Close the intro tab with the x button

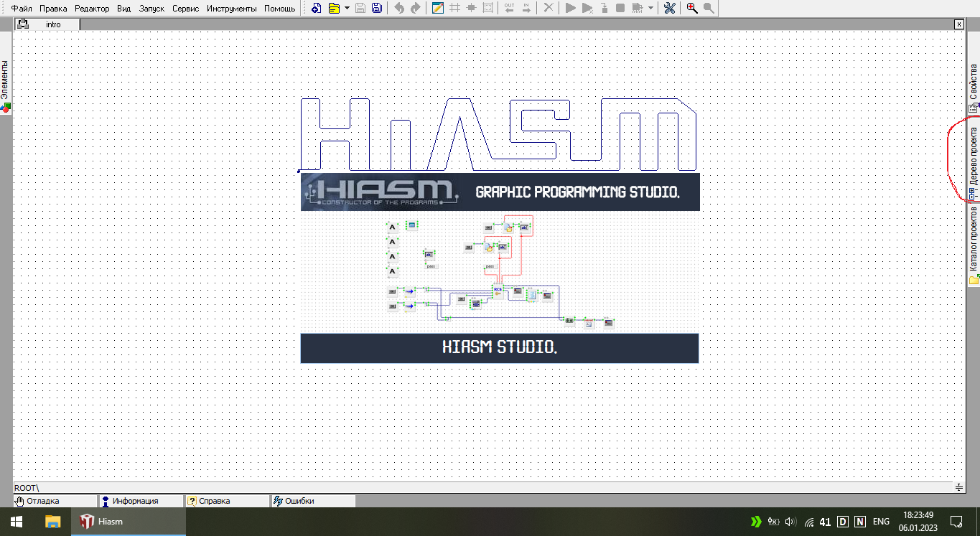[958, 24]
